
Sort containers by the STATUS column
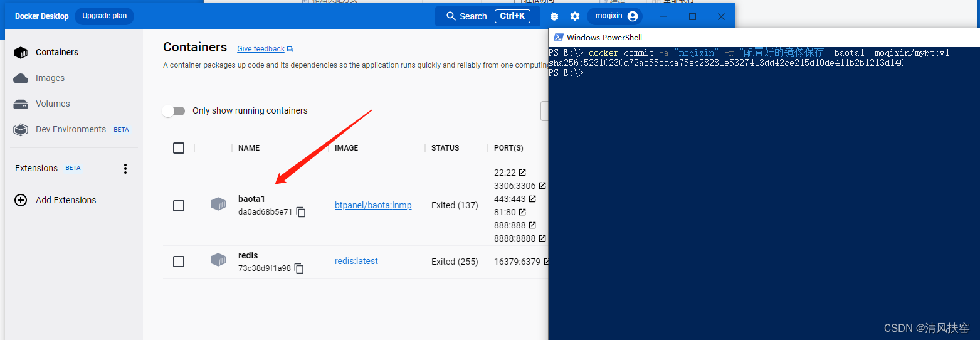445,148
